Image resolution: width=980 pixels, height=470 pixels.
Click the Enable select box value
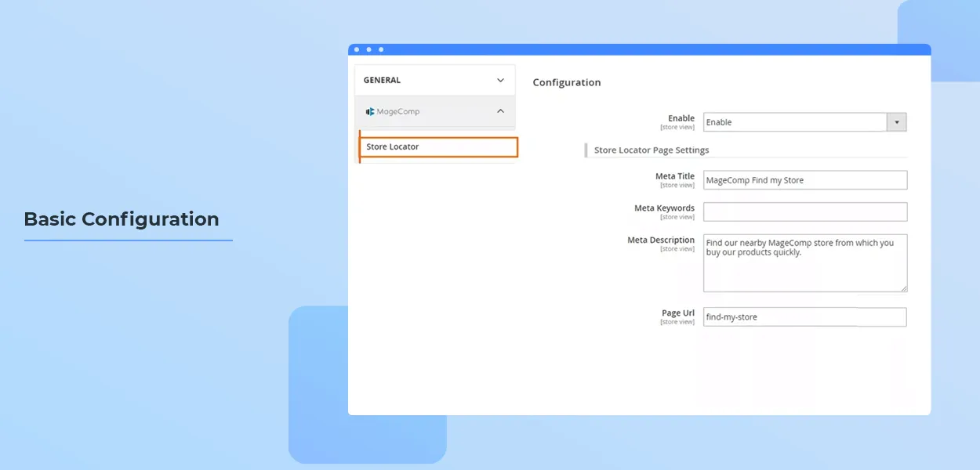click(x=793, y=122)
